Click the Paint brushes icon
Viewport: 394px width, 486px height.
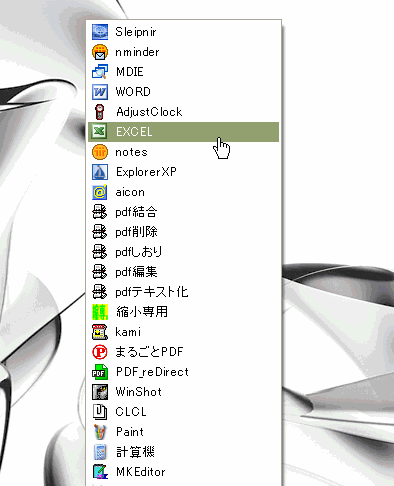click(100, 432)
